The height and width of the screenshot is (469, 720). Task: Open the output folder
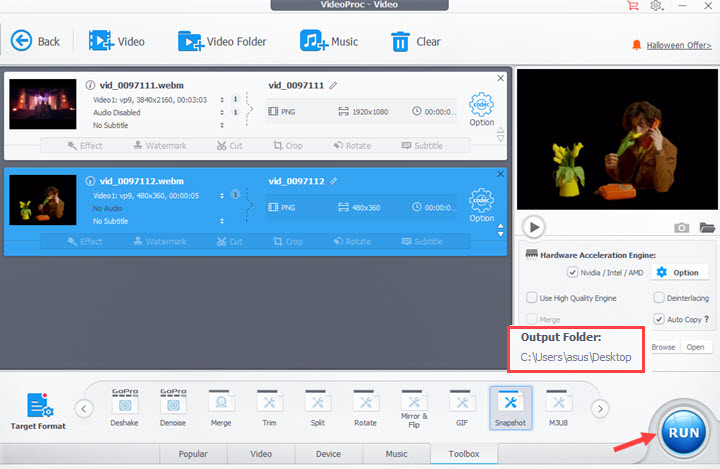pyautogui.click(x=695, y=347)
